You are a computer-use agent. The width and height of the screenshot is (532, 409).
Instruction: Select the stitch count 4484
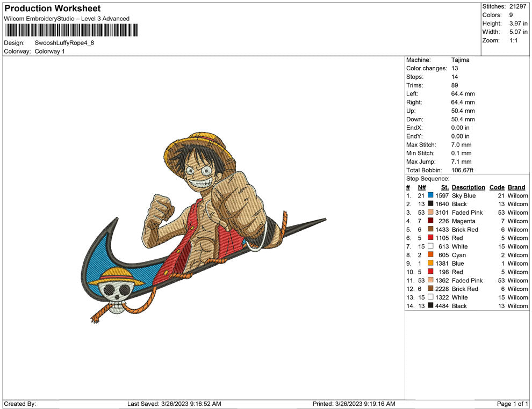pyautogui.click(x=442, y=305)
